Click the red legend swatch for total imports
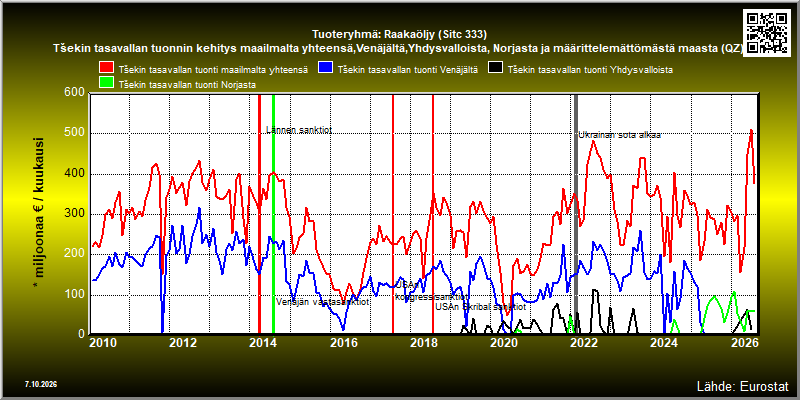The height and width of the screenshot is (400, 800). tap(107, 68)
